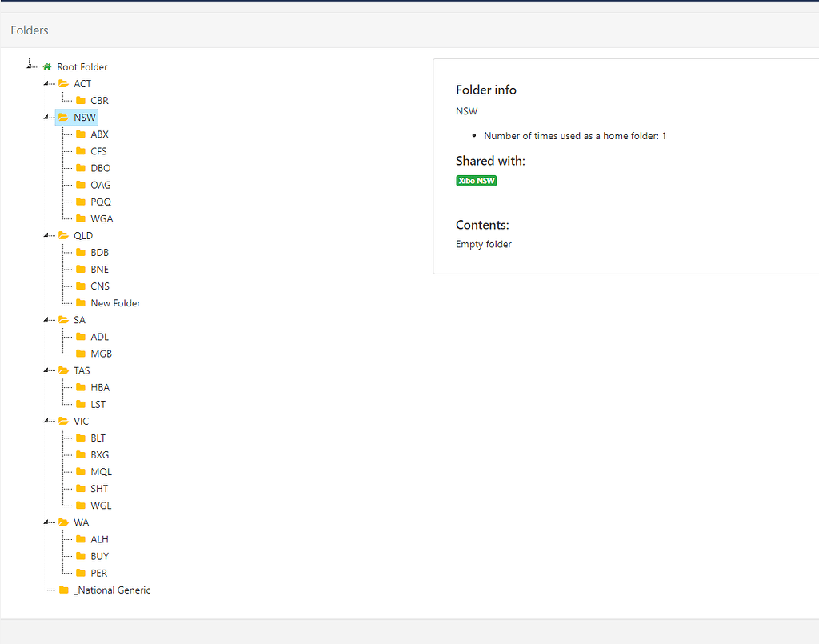Collapse the NSW branch using its arrow
Screen dimensions: 819x644
point(47,117)
